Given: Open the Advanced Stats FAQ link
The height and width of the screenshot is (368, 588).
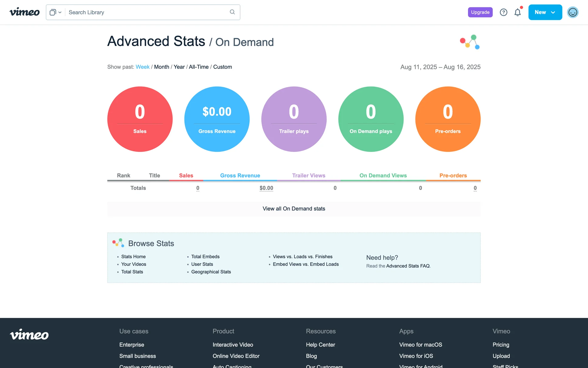Looking at the screenshot, I should [408, 266].
